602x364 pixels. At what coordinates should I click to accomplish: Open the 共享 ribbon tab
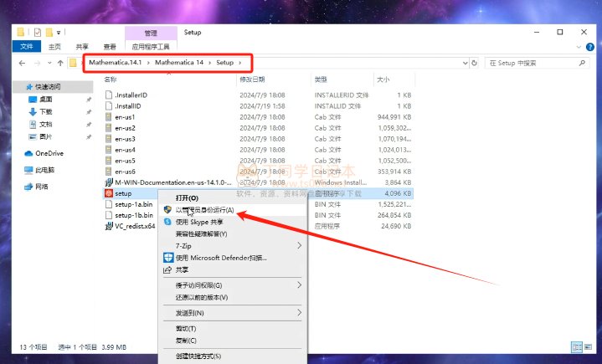(x=82, y=46)
